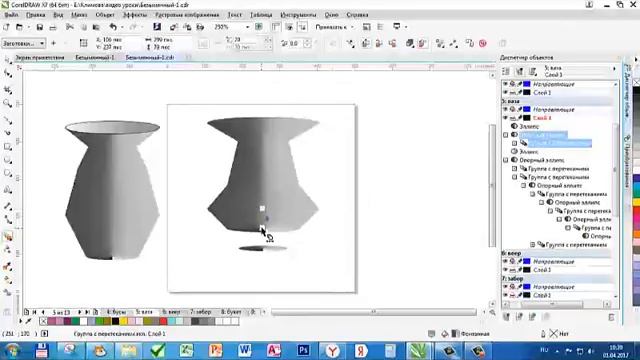Toggle Show Rulers button in toolbar

(276, 27)
